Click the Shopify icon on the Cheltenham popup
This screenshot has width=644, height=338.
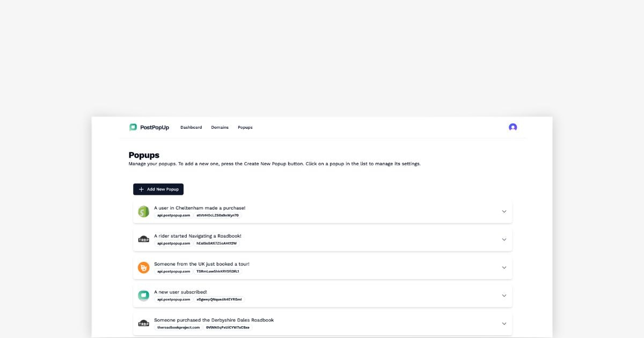pyautogui.click(x=143, y=211)
